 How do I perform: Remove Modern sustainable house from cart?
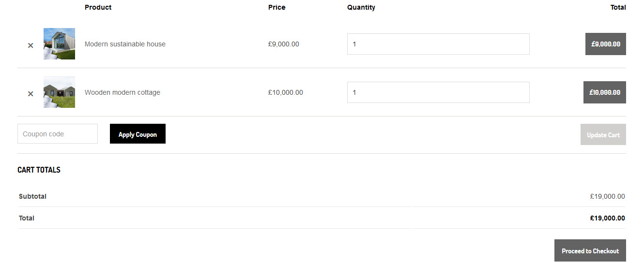(31, 45)
